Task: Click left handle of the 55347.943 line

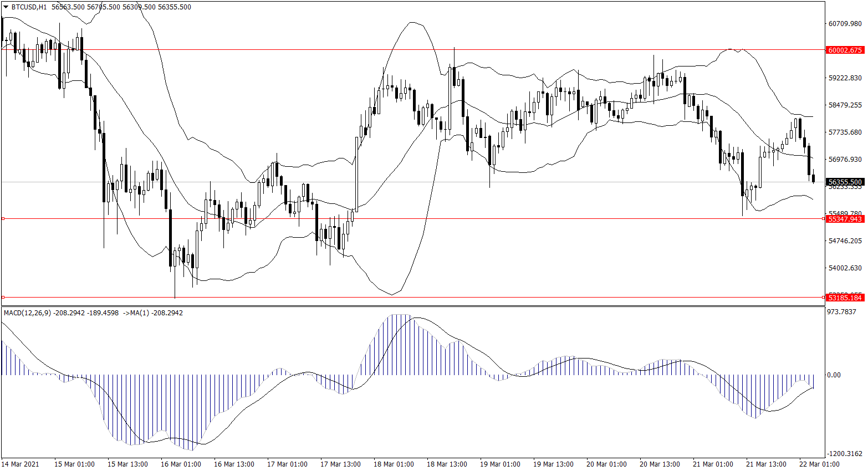Action: tap(3, 219)
